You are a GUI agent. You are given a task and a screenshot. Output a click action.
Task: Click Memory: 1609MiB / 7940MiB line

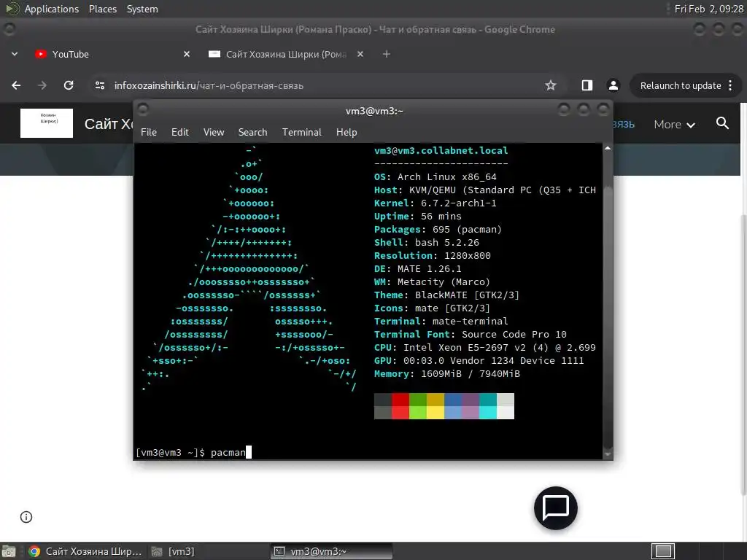447,374
